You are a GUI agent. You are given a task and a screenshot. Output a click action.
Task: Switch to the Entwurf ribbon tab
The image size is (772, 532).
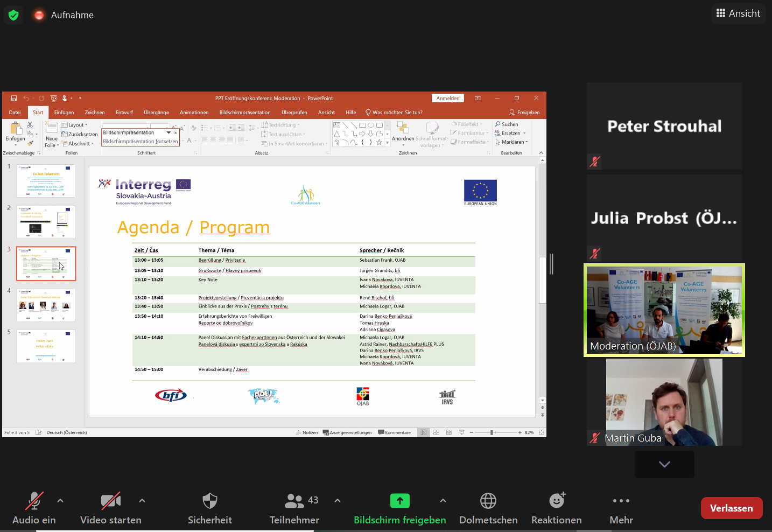click(124, 113)
